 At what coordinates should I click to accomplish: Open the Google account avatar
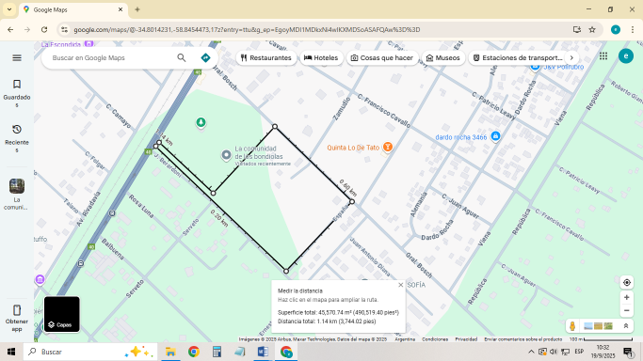[626, 56]
